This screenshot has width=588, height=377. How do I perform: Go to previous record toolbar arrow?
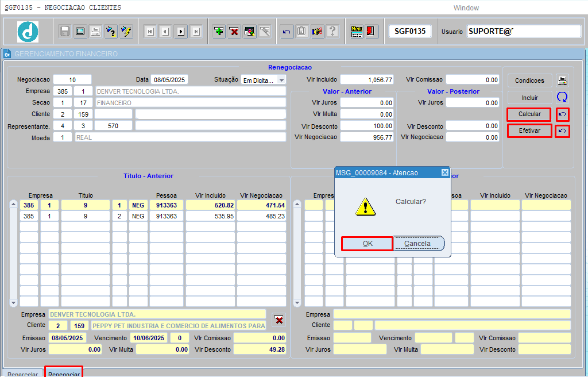[165, 32]
